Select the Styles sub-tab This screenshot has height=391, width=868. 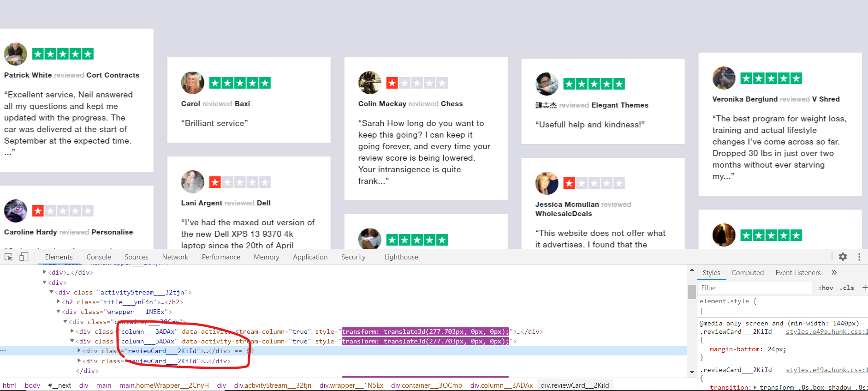[x=711, y=273]
